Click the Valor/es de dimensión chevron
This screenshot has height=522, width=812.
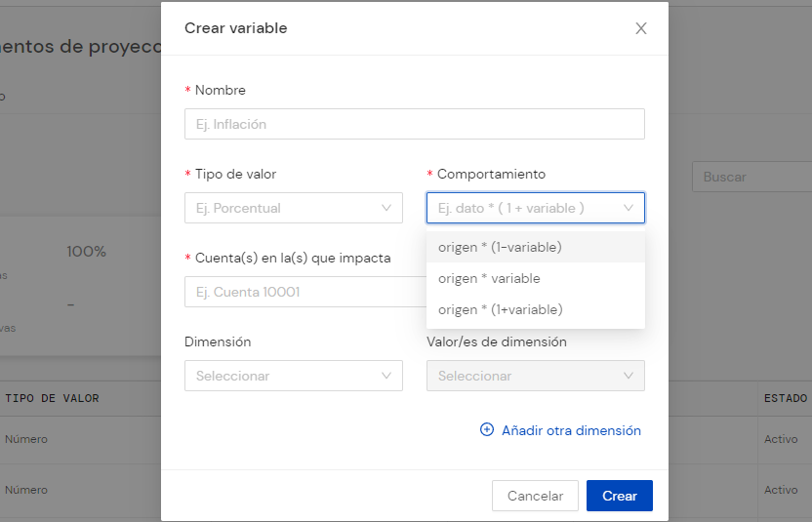tap(629, 376)
